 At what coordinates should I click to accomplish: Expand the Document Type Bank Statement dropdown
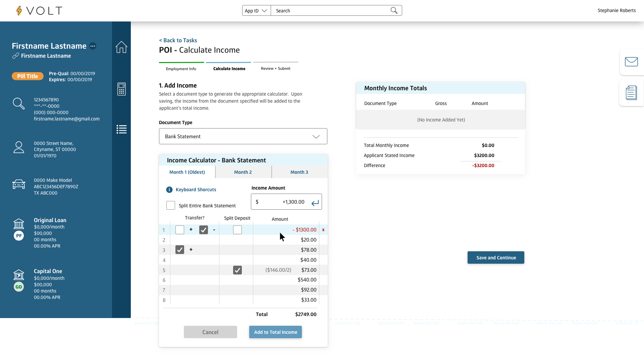(243, 136)
